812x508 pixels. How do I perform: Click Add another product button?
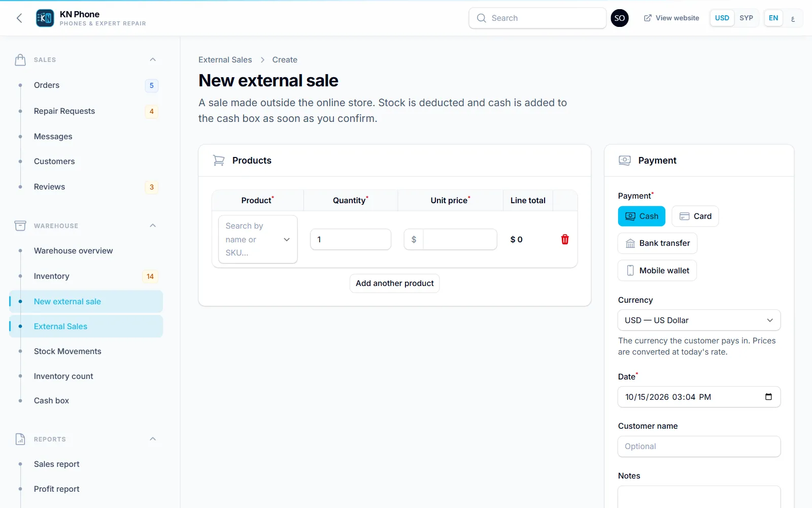[x=395, y=283]
